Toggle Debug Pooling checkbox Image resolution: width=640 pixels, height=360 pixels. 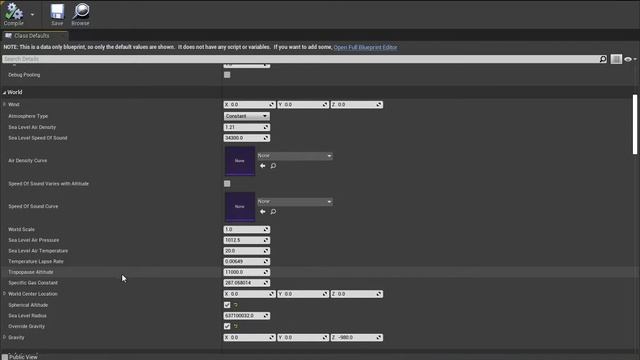227,75
